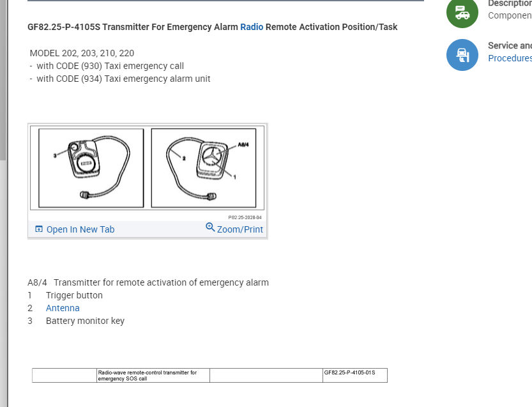Viewport: 532px width, 407px height.
Task: Click the Service heading beside the blue icon
Action: tap(510, 45)
